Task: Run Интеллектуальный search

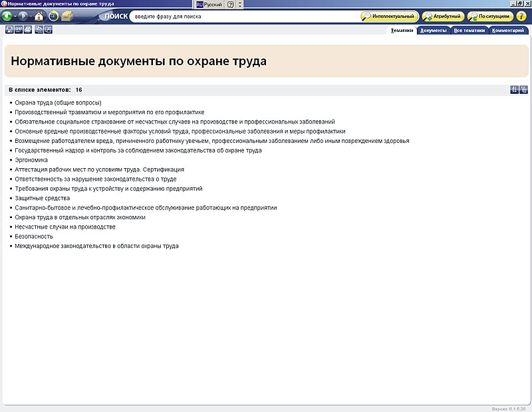Action: pyautogui.click(x=390, y=16)
